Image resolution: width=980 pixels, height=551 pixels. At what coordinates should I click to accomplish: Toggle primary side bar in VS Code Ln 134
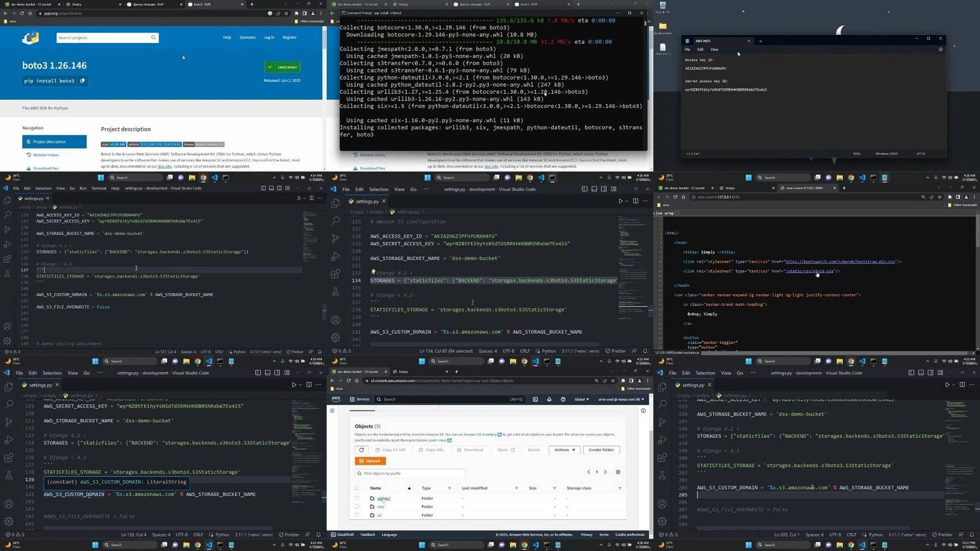pyautogui.click(x=584, y=189)
